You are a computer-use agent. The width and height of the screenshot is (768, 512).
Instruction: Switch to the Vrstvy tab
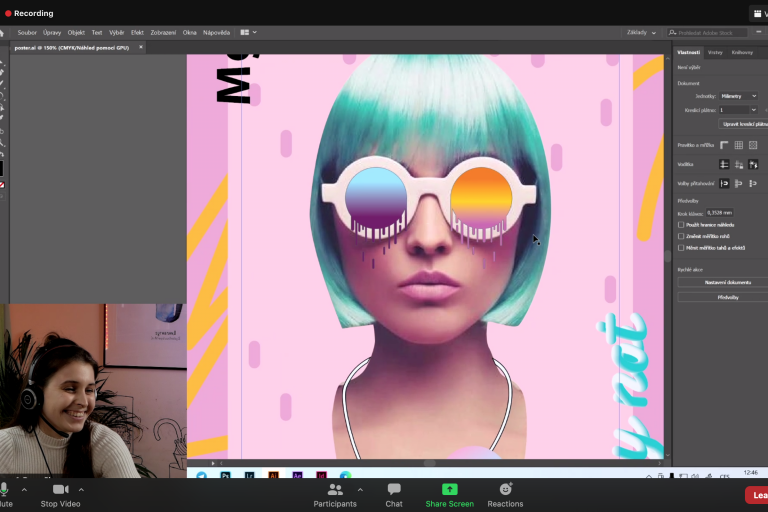[715, 52]
